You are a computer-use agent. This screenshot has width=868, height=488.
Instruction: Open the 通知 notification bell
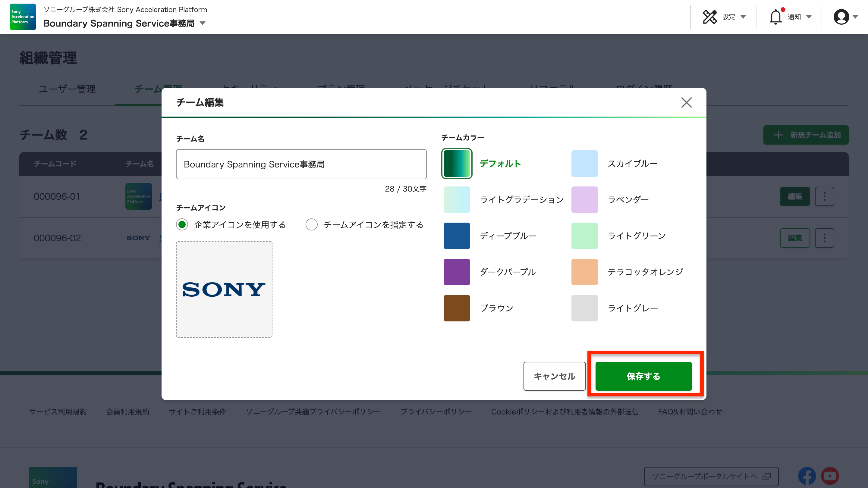776,17
